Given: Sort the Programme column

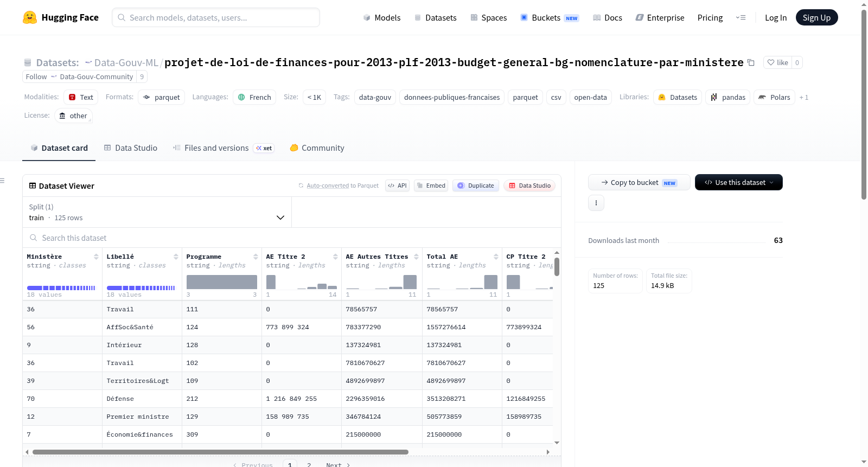Looking at the screenshot, I should 256,257.
